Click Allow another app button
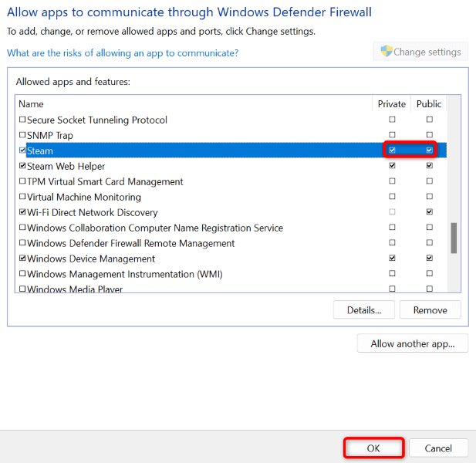Image resolution: width=476 pixels, height=463 pixels. coord(413,343)
